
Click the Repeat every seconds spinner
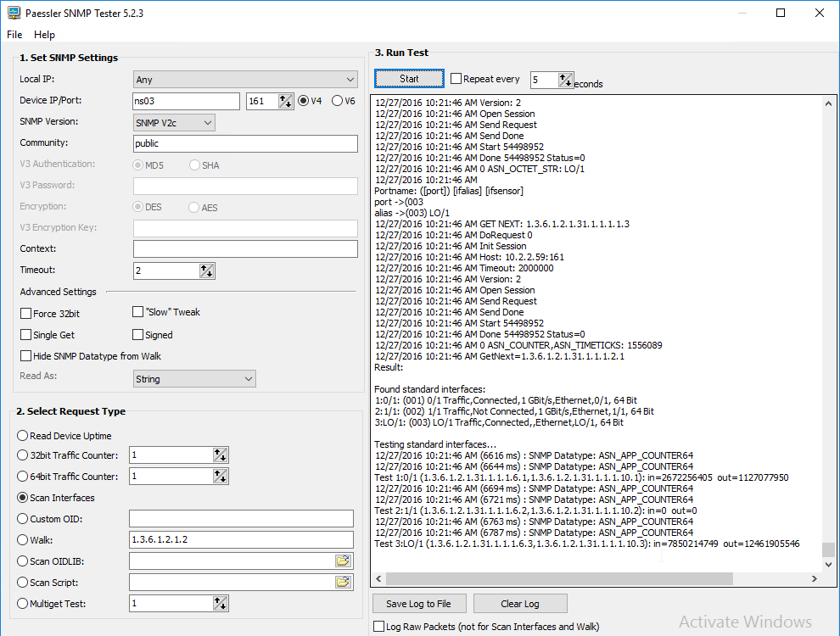pyautogui.click(x=566, y=80)
